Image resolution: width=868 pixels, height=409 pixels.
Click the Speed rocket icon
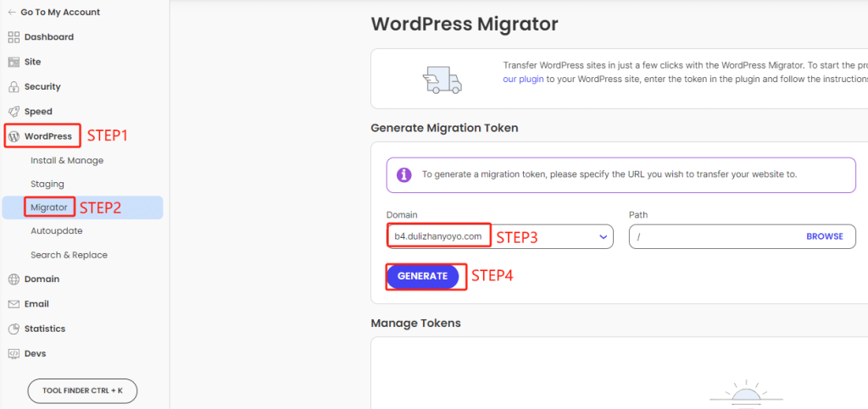[x=14, y=112]
